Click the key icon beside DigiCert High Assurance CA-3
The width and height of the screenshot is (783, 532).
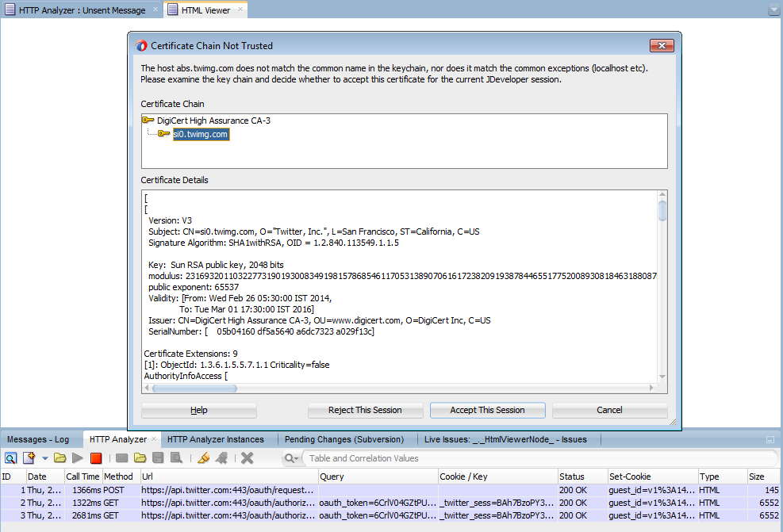[x=148, y=121]
